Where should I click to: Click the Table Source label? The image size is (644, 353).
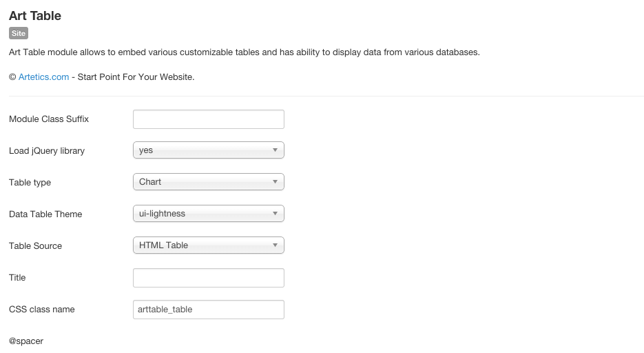click(35, 245)
